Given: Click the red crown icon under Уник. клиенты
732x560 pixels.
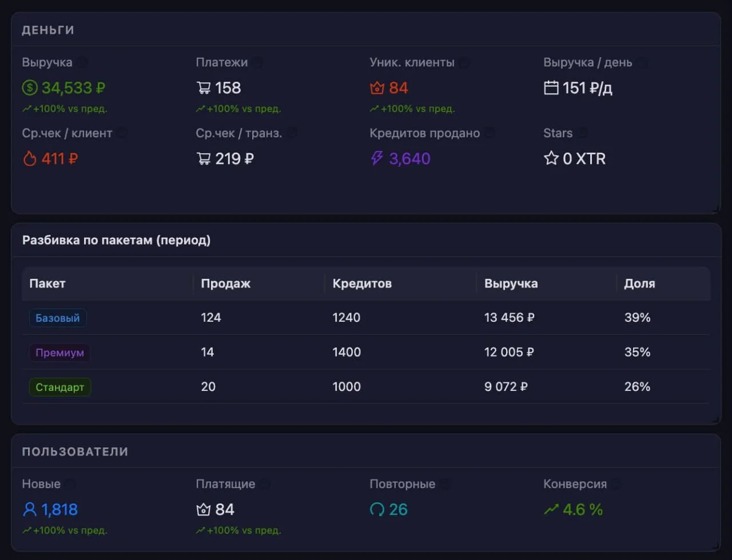Looking at the screenshot, I should 377,88.
